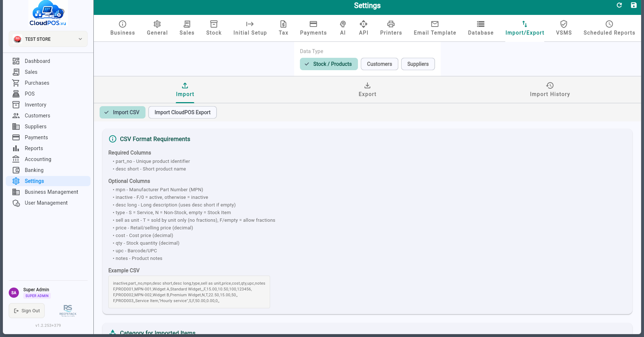Select the Printers settings icon
The width and height of the screenshot is (644, 337).
point(391,24)
